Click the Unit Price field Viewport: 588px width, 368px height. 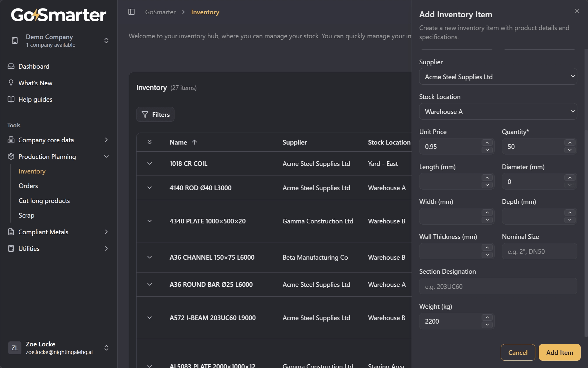(x=451, y=146)
